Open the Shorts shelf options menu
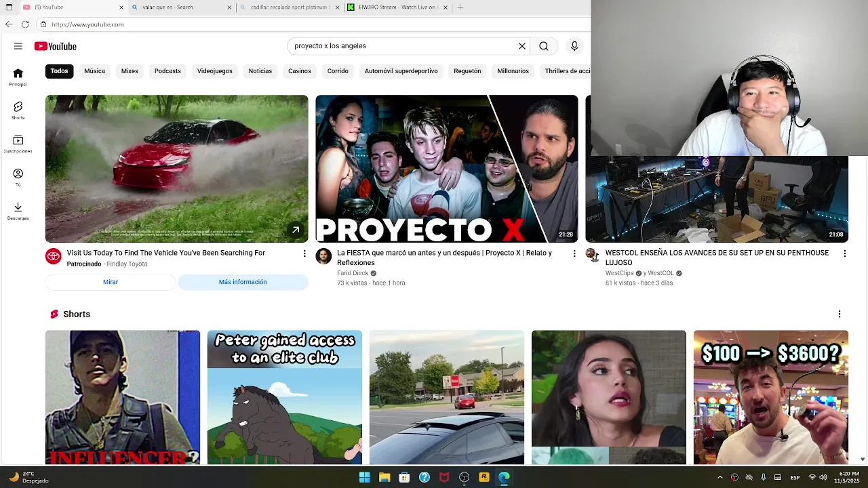The height and width of the screenshot is (488, 868). click(x=840, y=314)
